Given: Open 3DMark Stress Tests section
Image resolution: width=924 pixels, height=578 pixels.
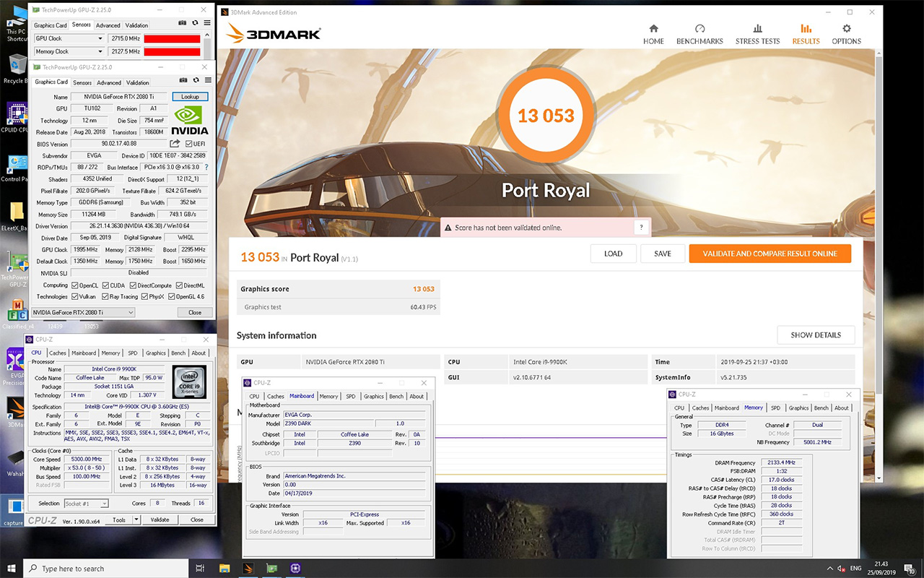Looking at the screenshot, I should coord(757,34).
